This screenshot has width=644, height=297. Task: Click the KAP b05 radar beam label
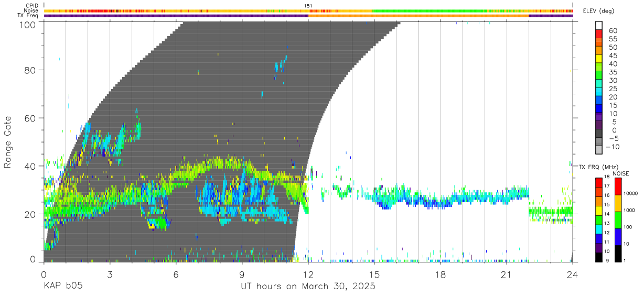[62, 287]
